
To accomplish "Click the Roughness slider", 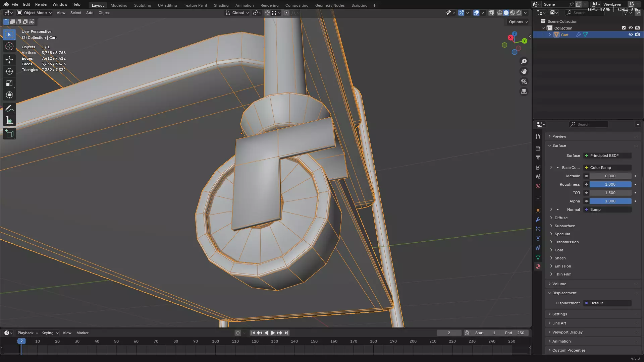I will 610,184.
